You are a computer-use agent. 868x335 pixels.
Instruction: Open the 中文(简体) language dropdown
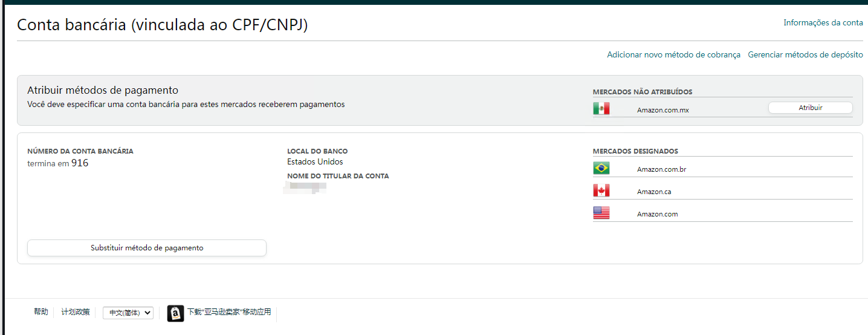coord(128,313)
